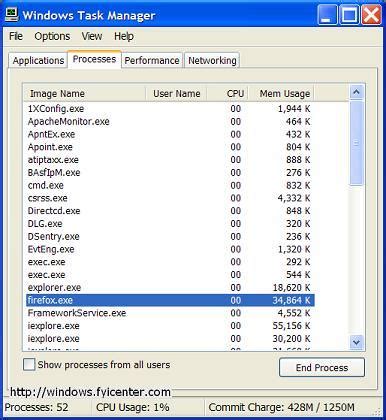Select the EvtEng.exe process
Image resolution: width=386 pixels, height=420 pixels.
(170, 249)
